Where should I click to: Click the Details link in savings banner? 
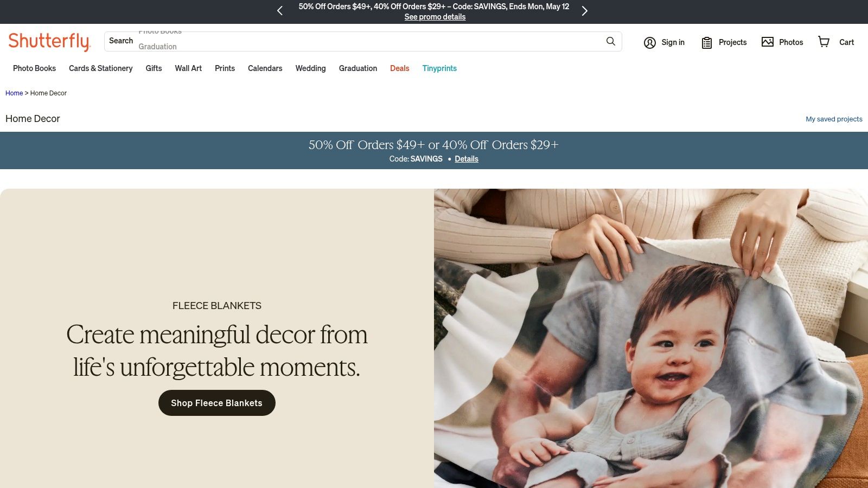click(x=467, y=159)
